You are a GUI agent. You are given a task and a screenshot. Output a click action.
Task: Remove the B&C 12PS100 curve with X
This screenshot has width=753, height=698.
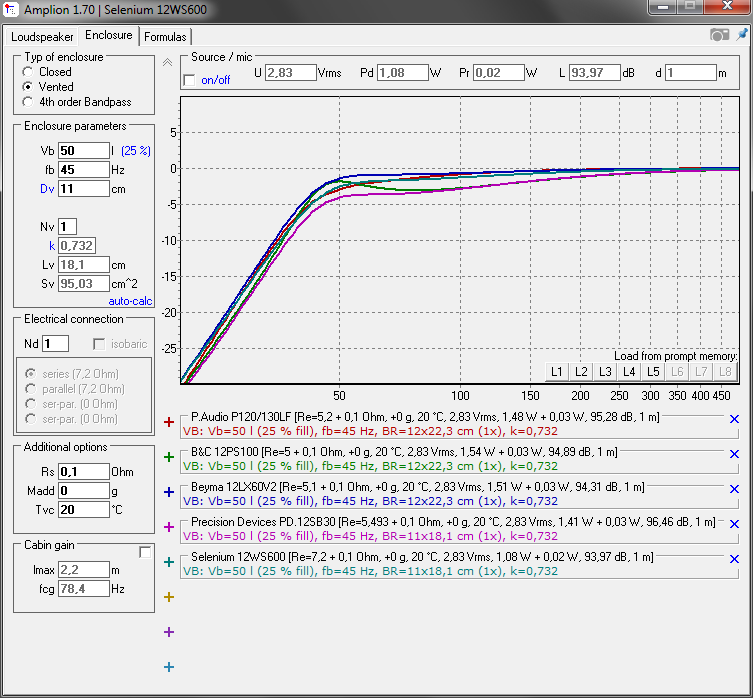pyautogui.click(x=734, y=454)
